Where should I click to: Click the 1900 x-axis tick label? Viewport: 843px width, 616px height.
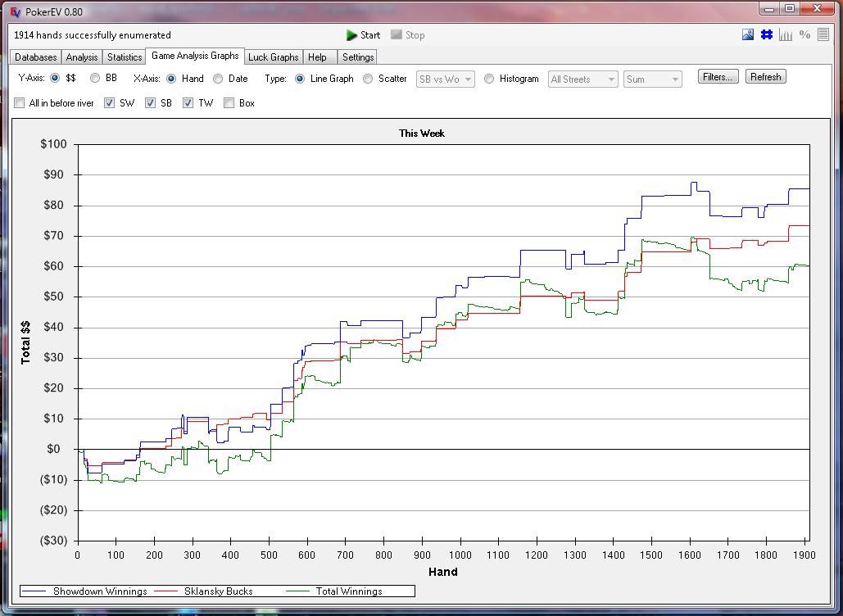(x=804, y=555)
